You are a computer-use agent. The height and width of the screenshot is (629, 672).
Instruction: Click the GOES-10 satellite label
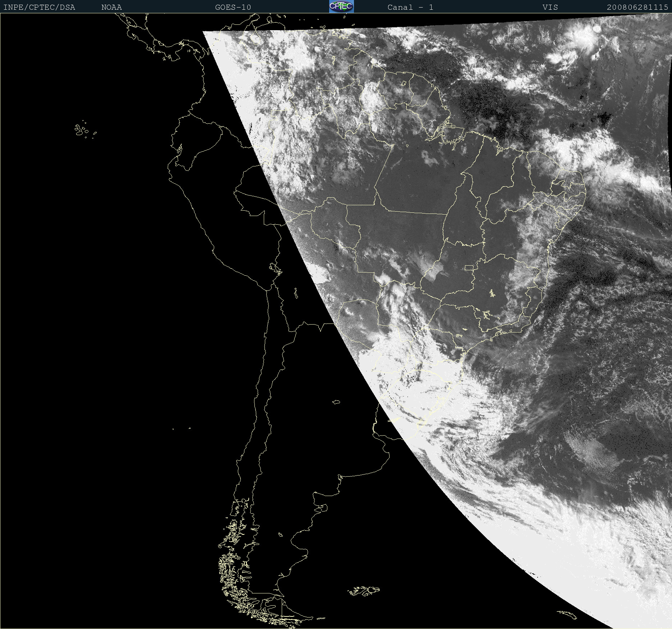[x=233, y=7]
